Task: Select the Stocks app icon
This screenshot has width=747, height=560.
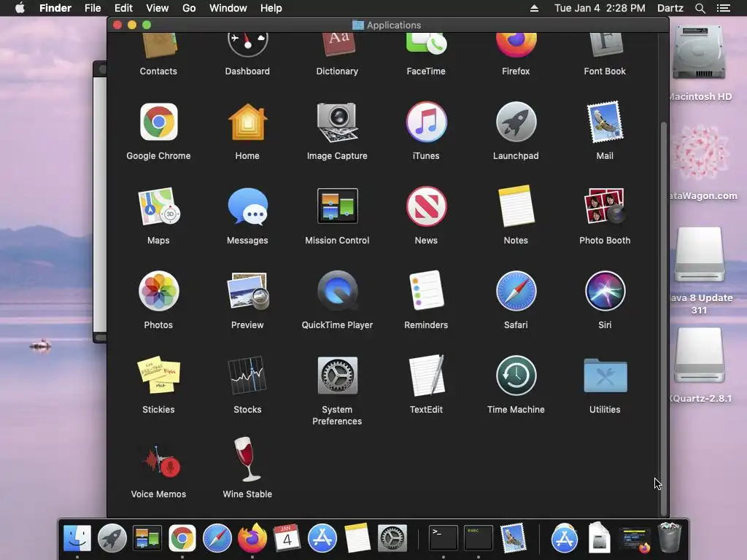Action: pos(247,376)
